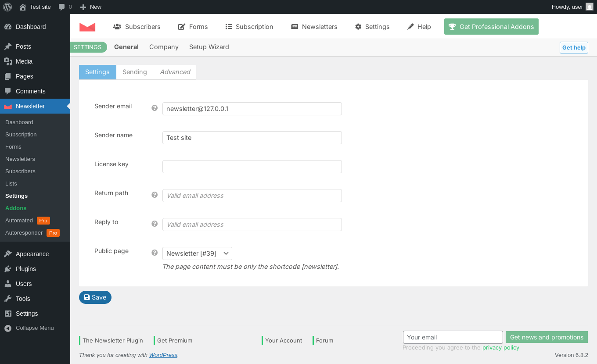Screen dimensions: 597x364
Task: Click the help icon beside Public page
Action: [155, 253]
